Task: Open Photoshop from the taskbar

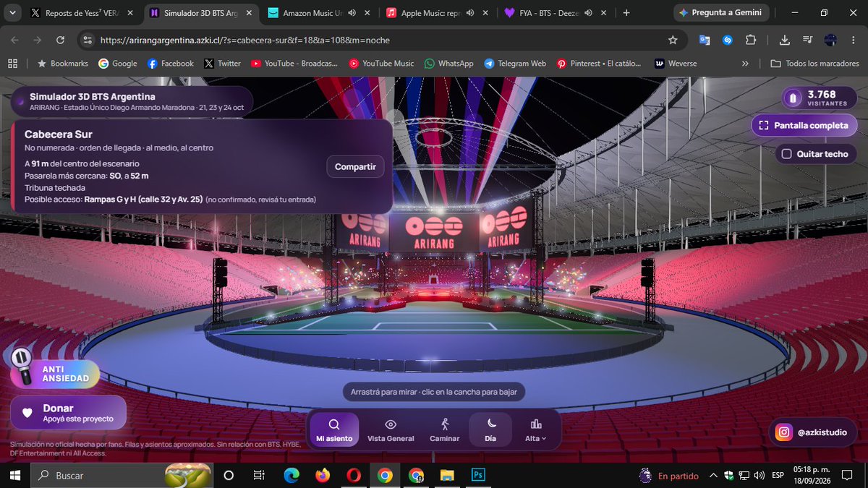Action: point(478,476)
